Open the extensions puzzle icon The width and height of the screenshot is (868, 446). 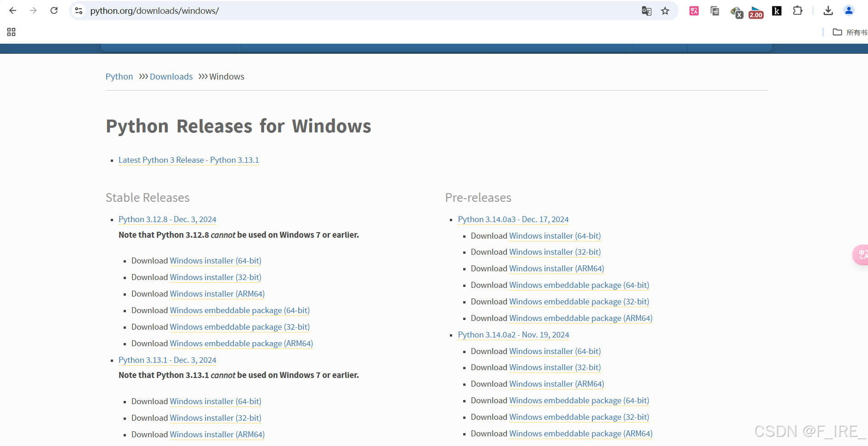[798, 11]
